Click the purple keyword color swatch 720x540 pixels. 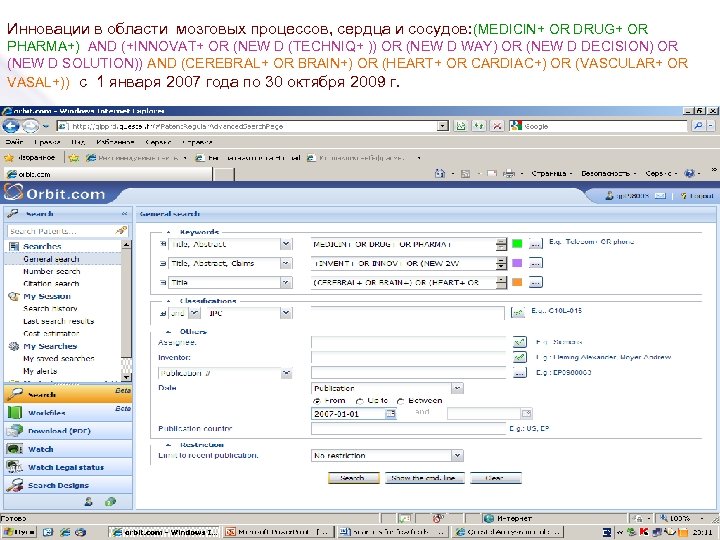517,263
